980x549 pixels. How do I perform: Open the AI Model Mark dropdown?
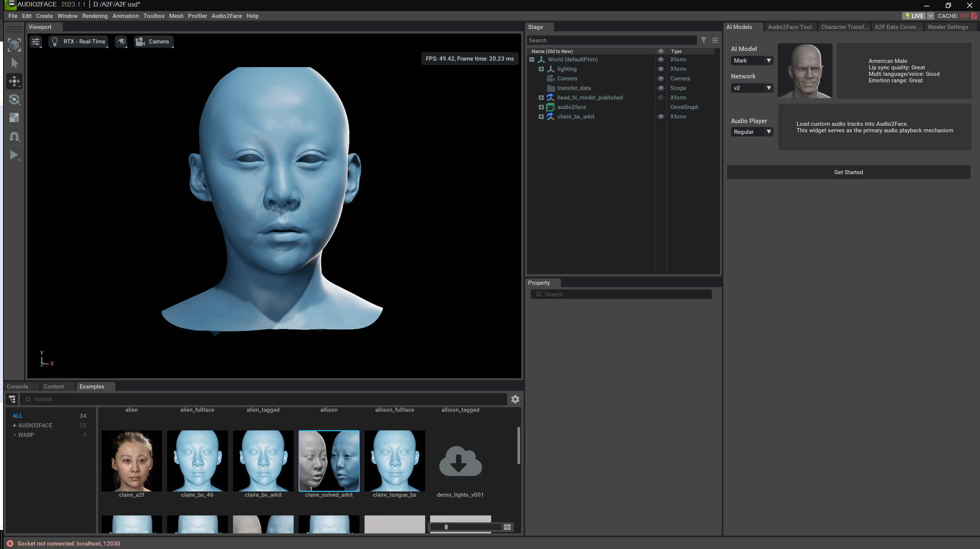coord(752,61)
